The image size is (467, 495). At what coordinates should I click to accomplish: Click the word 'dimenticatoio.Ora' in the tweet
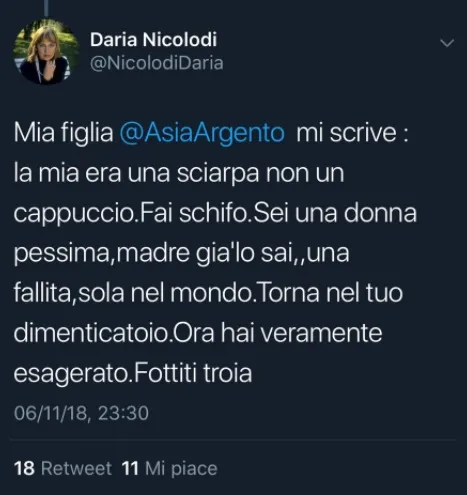coord(114,333)
